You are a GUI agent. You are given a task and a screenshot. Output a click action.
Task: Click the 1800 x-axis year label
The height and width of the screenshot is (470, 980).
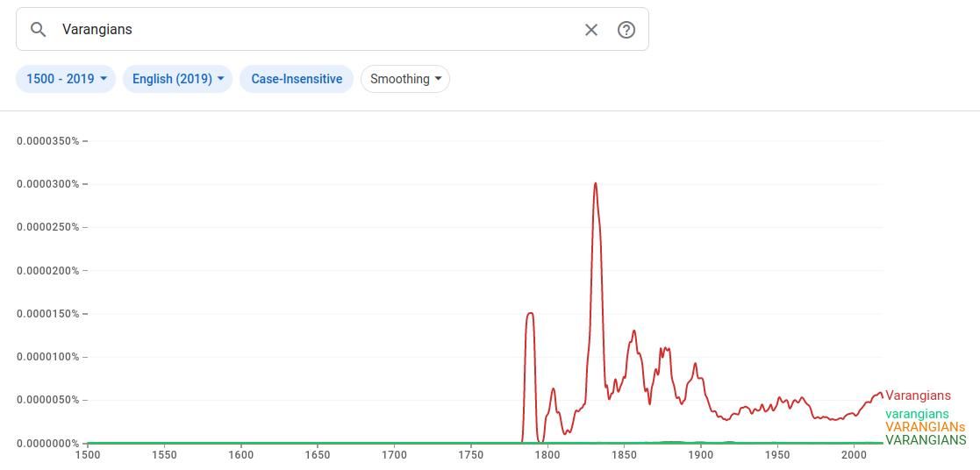click(x=547, y=455)
